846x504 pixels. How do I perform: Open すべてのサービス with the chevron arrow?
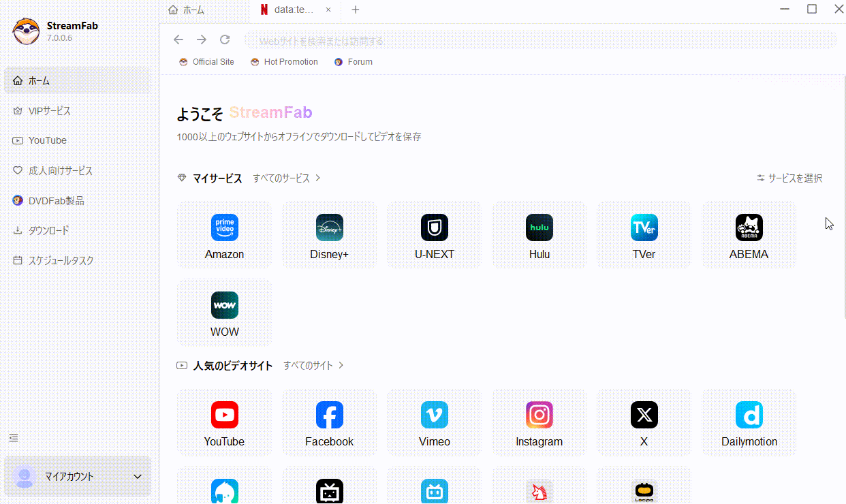click(x=285, y=178)
